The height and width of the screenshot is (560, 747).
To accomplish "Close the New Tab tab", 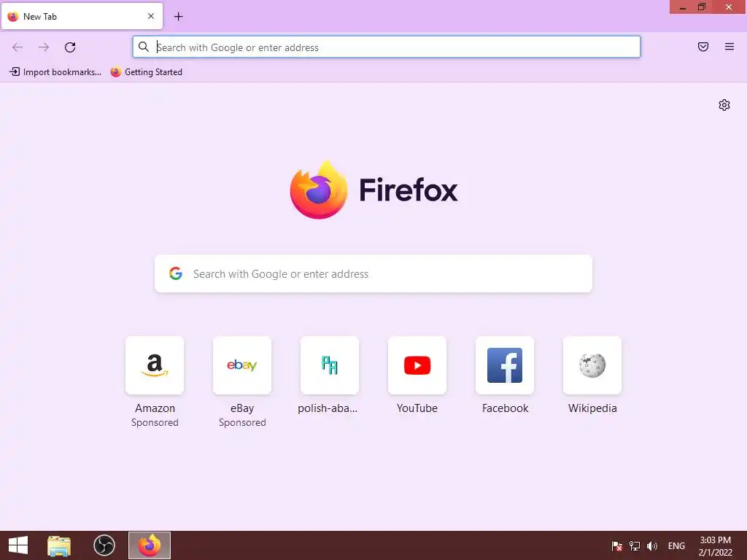I will tap(151, 16).
